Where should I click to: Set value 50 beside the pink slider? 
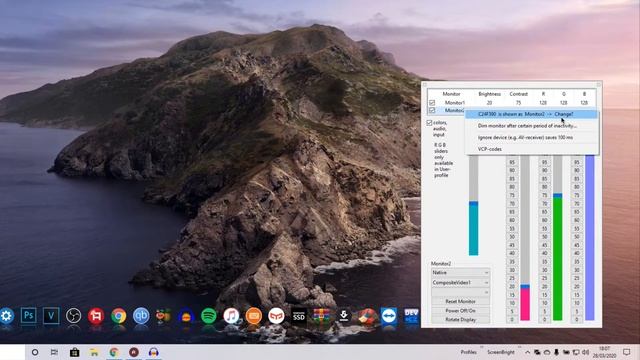tap(512, 237)
